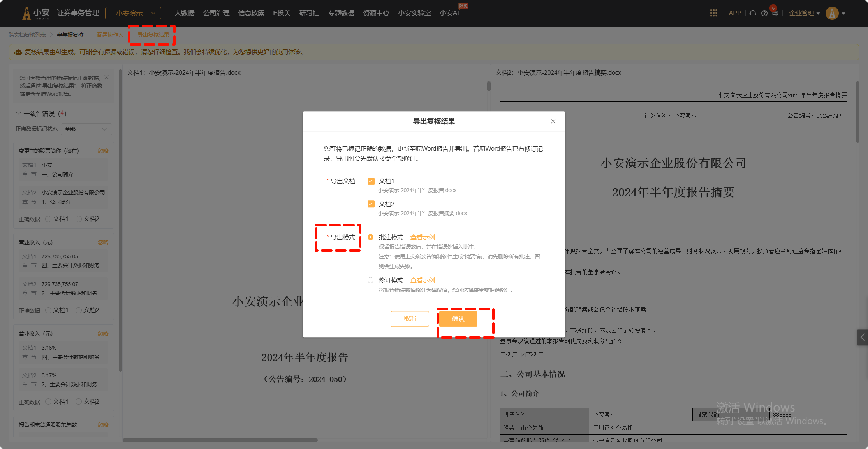This screenshot has height=449, width=868.
Task: Open the 信息披露 menu
Action: [251, 13]
